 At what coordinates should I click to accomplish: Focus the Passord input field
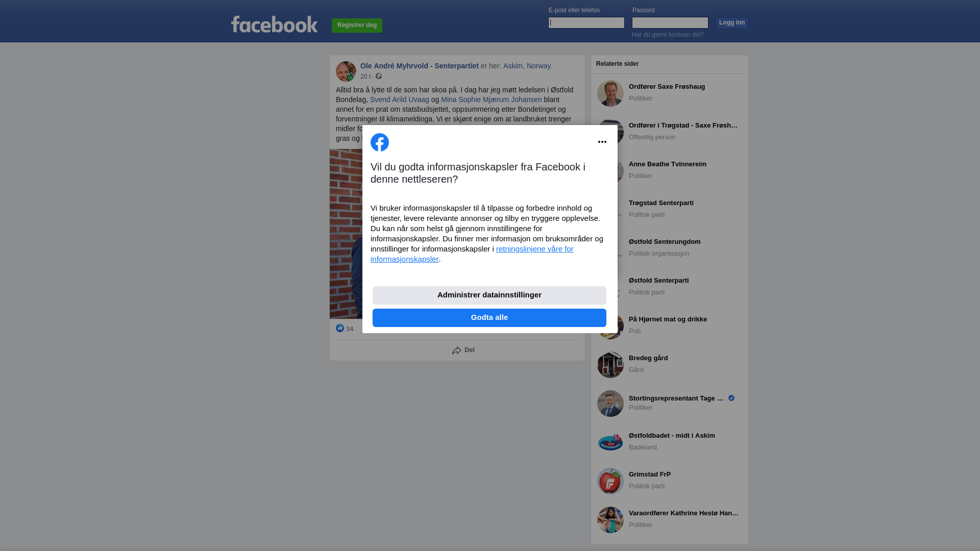[670, 22]
